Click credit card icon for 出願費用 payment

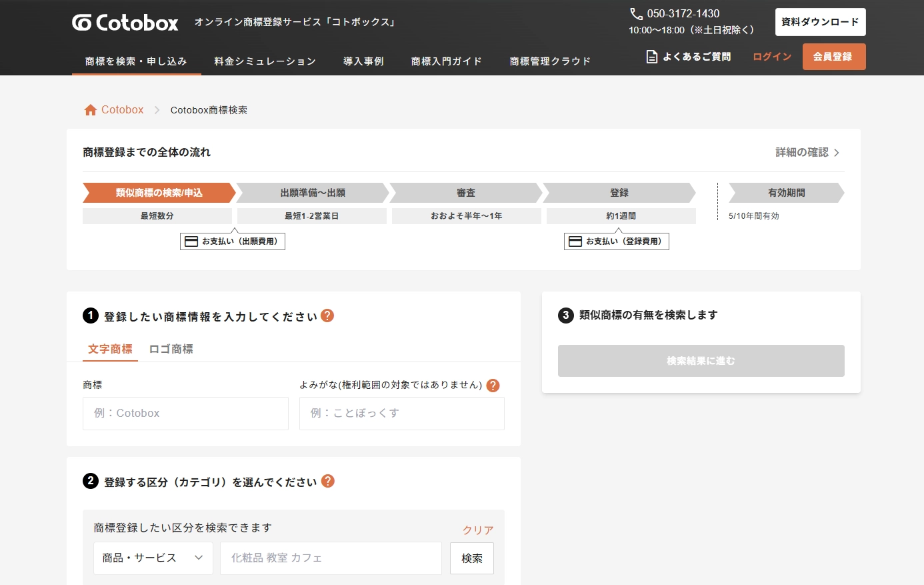pyautogui.click(x=191, y=241)
